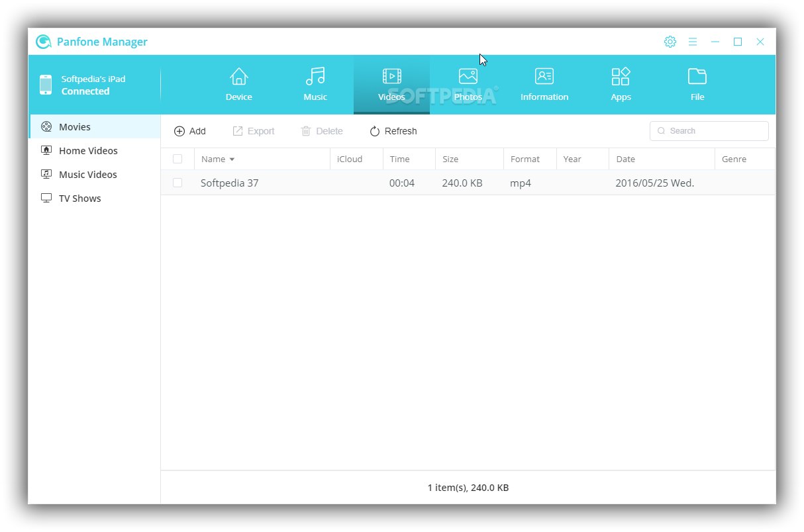Check the Softpedia 37 row checkbox
Image resolution: width=804 pixels, height=532 pixels.
click(x=177, y=183)
